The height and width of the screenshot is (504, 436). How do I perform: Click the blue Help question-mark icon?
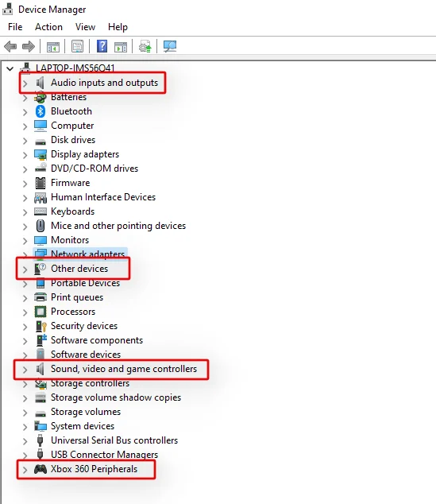coord(102,47)
